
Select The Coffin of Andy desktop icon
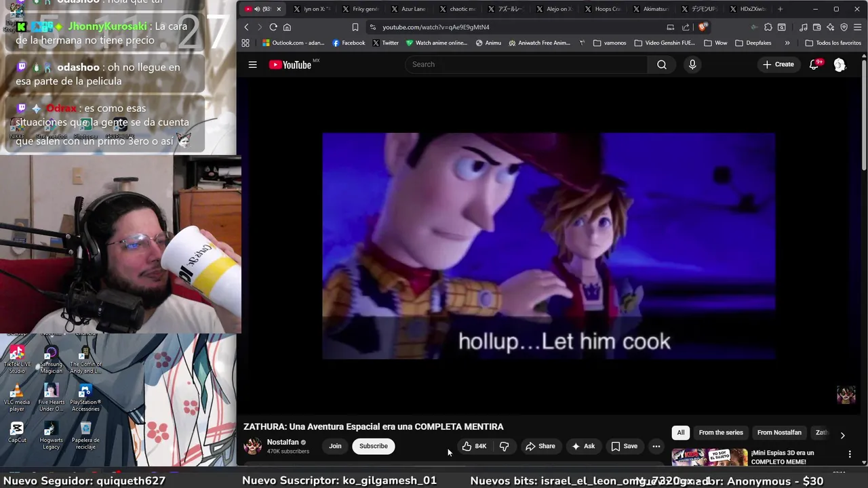[85, 359]
